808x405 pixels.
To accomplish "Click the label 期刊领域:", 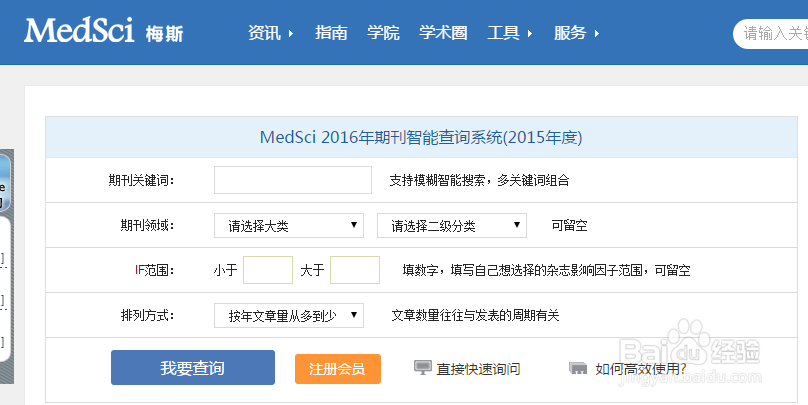I will coord(147,225).
